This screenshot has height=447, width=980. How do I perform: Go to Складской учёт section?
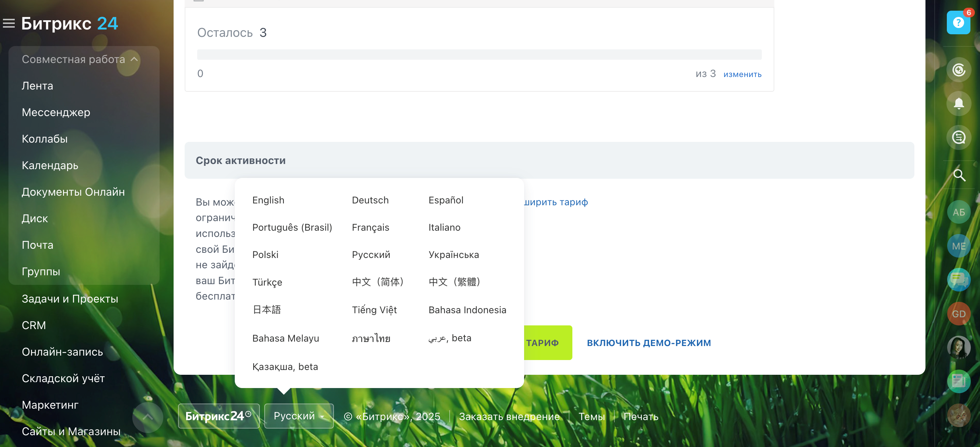(63, 378)
